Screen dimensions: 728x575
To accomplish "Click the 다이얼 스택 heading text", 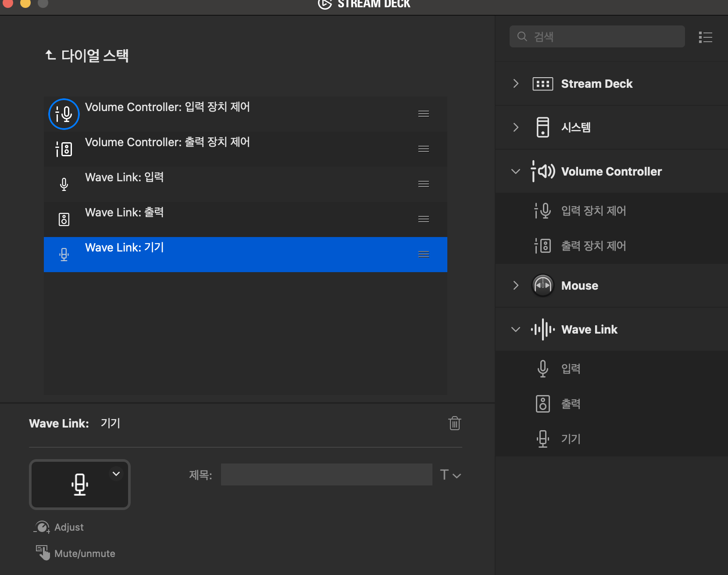I will point(95,56).
